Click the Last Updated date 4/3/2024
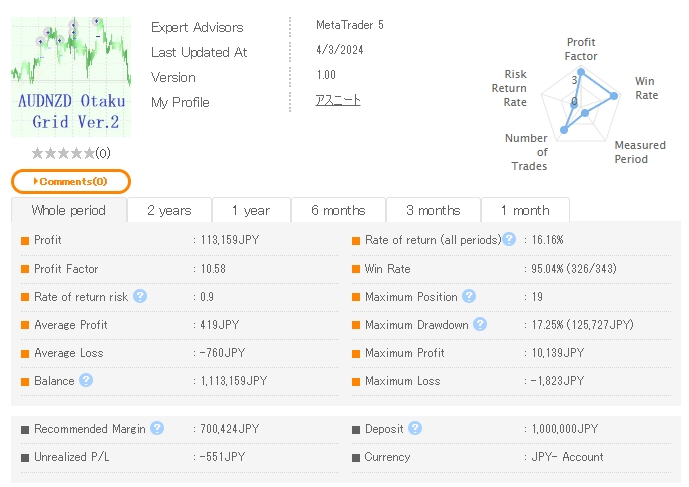This screenshot has height=487, width=689. click(340, 50)
